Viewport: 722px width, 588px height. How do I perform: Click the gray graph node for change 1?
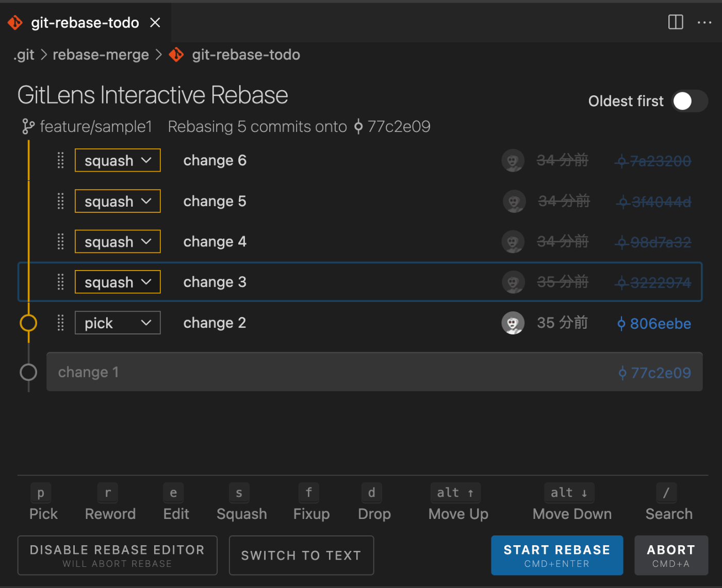pos(28,372)
